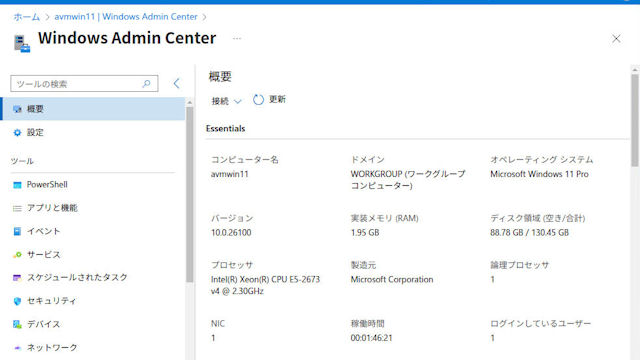Click the search magnifier icon

pos(146,84)
